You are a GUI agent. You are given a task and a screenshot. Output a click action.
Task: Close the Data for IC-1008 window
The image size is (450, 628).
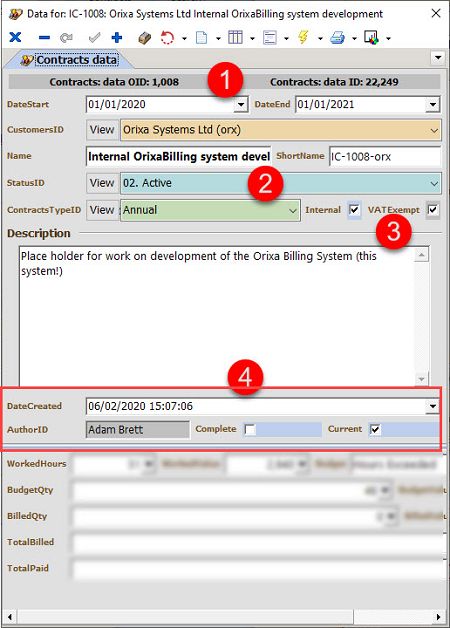click(436, 14)
